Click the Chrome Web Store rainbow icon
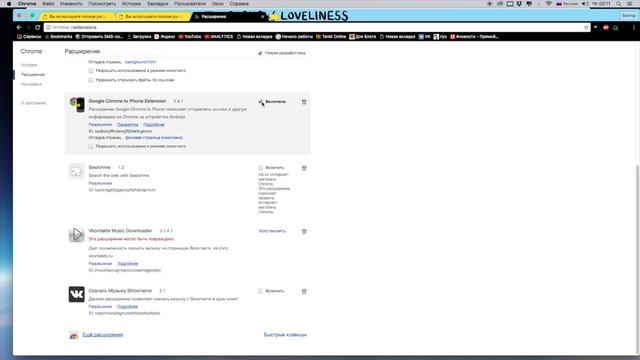The height and width of the screenshot is (360, 640). pos(74,335)
